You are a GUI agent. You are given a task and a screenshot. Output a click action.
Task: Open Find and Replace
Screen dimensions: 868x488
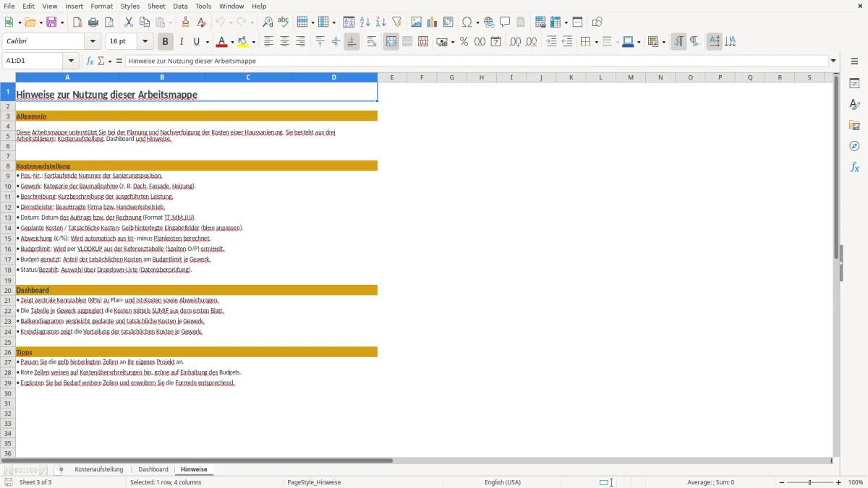pyautogui.click(x=268, y=22)
